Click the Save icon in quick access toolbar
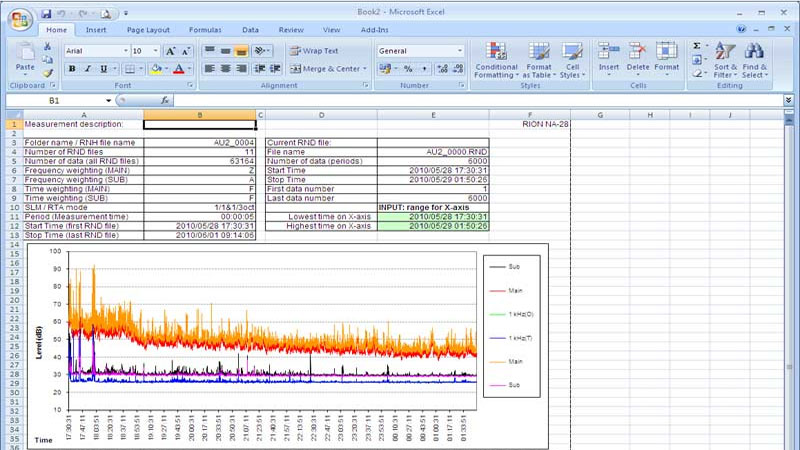800x450 pixels. click(x=47, y=14)
